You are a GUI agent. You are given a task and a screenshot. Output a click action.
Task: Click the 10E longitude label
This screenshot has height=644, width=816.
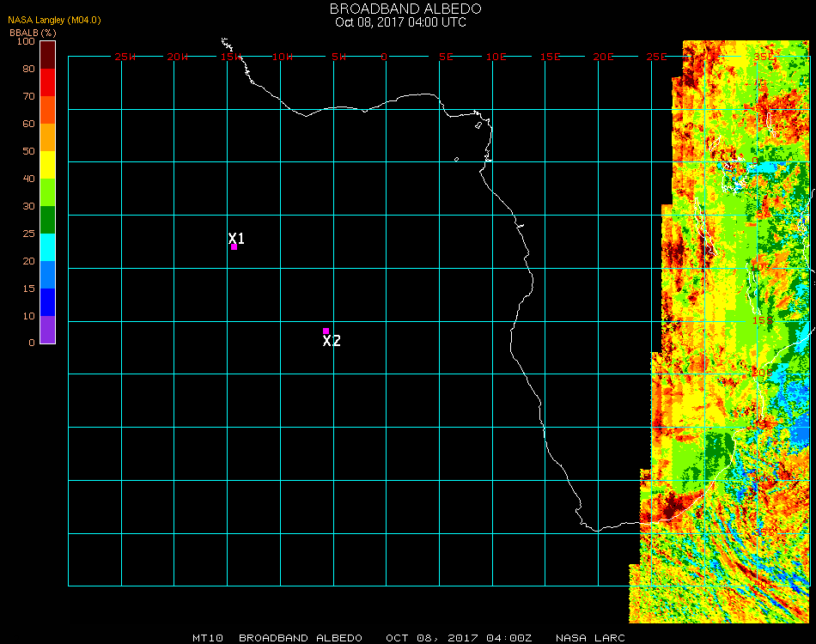tap(496, 57)
